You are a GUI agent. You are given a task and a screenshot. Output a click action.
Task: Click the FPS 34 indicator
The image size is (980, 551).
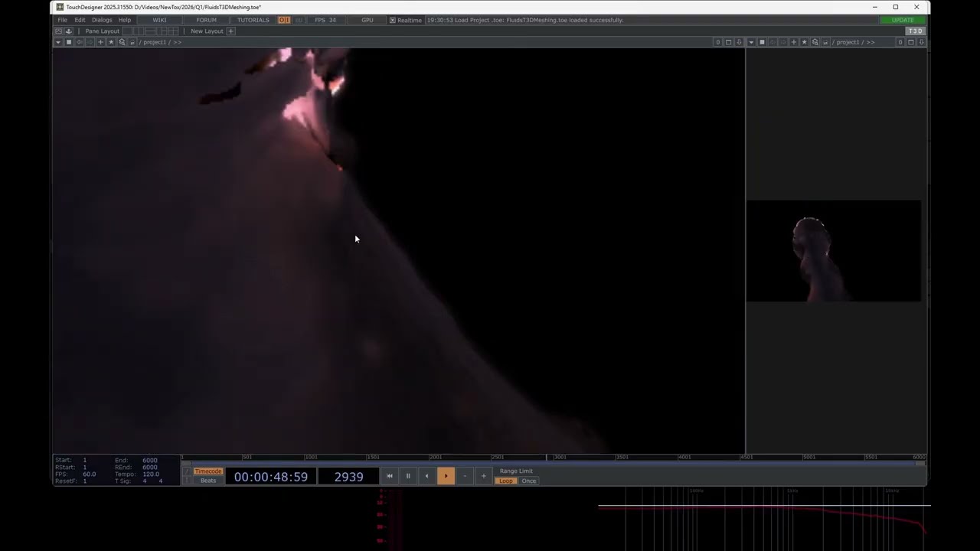point(325,20)
